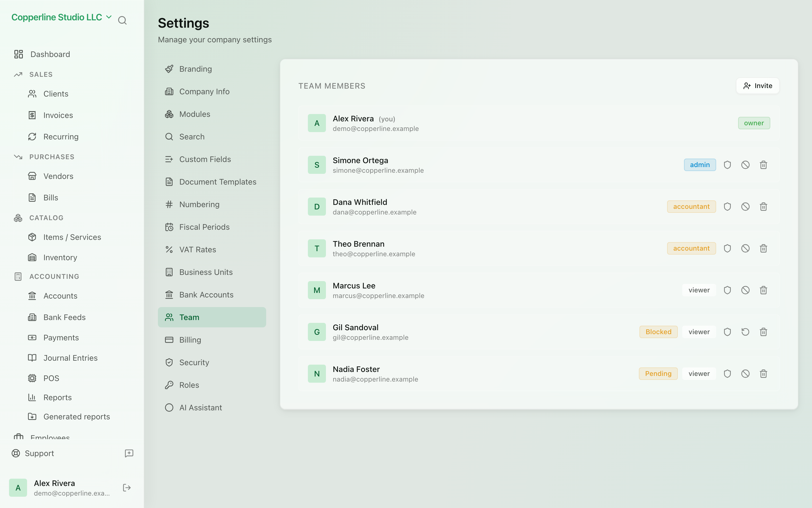Open the Branding settings tab
The width and height of the screenshot is (812, 508).
tap(212, 69)
